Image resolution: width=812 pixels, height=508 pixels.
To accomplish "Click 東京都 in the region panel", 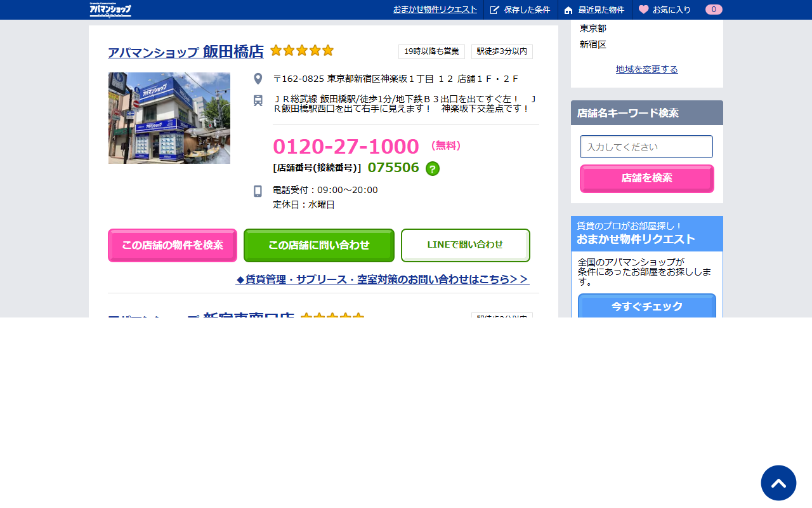I will click(x=593, y=28).
